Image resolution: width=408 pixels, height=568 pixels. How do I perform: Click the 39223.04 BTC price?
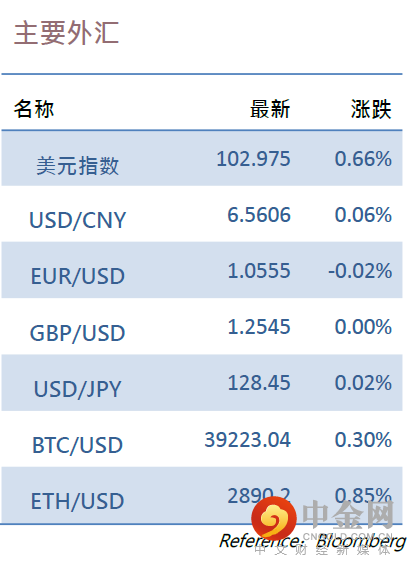(x=247, y=440)
